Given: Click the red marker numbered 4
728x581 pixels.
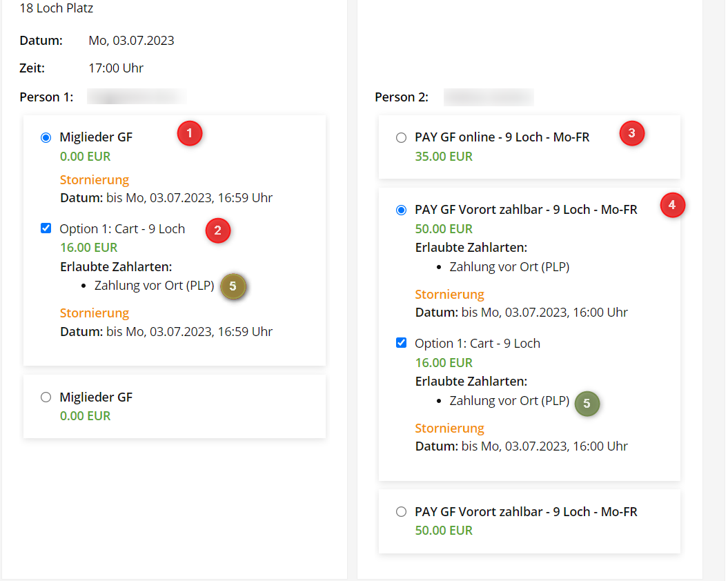Looking at the screenshot, I should [672, 205].
